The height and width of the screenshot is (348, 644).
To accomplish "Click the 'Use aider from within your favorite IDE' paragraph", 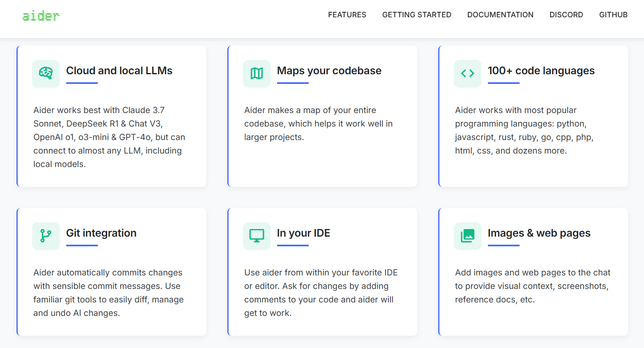I will point(321,293).
